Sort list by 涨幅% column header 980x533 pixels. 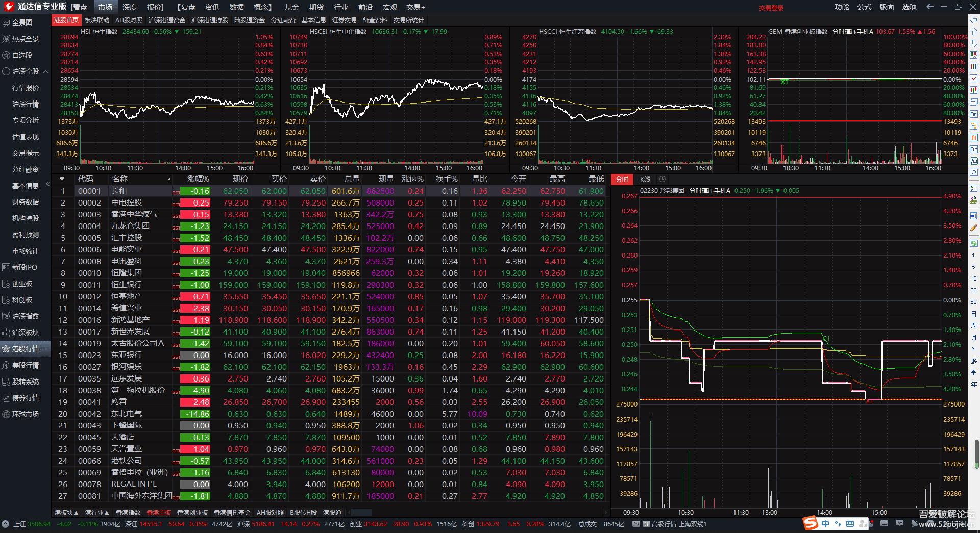(198, 179)
